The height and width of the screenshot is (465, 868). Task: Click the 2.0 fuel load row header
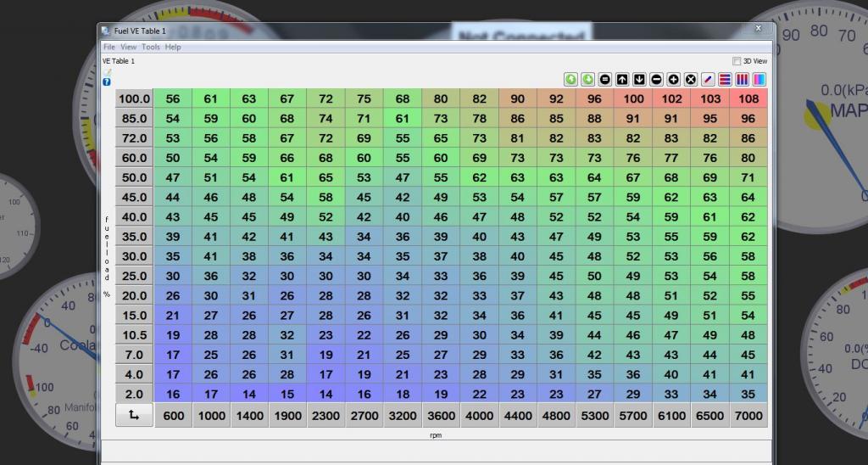coord(134,394)
